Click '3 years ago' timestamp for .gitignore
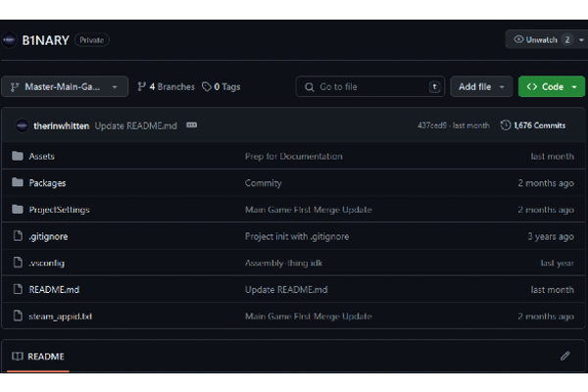588x392 pixels. pos(551,237)
